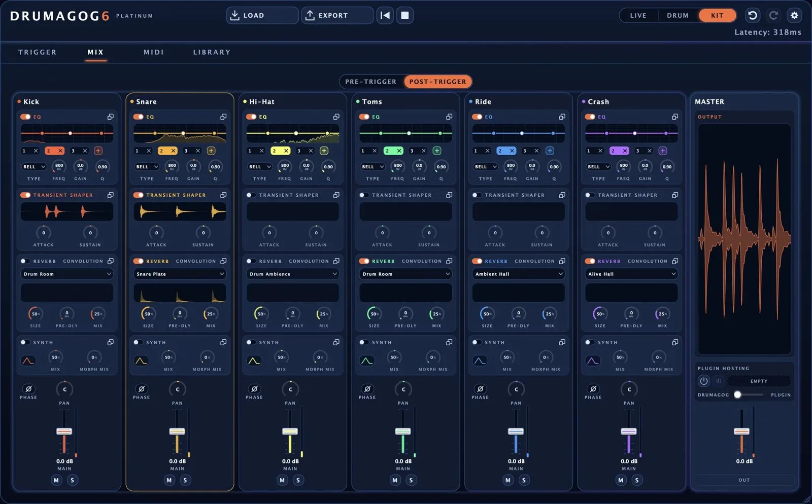
Task: Toggle the plugin hosting power button
Action: pos(704,381)
